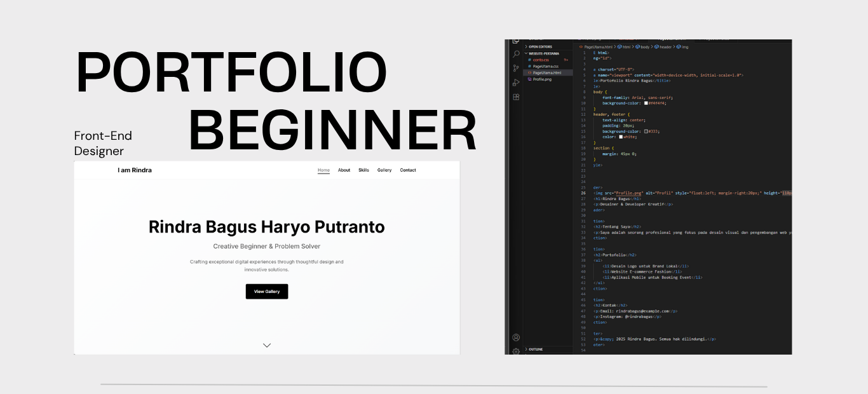Select the Contact navigation item
The image size is (868, 394).
407,170
